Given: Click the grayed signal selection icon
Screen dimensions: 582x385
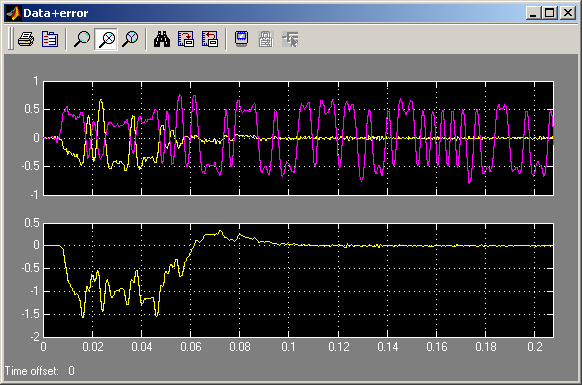Looking at the screenshot, I should pyautogui.click(x=290, y=39).
